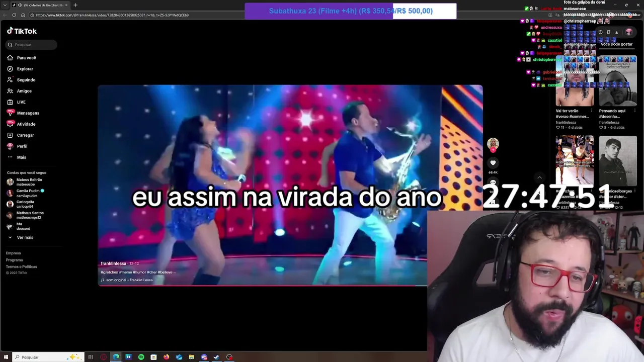Open a new browser tab
644x362 pixels.
[75, 5]
